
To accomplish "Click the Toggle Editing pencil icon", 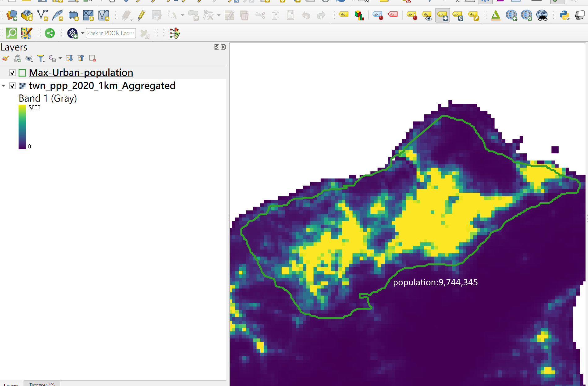I will pos(141,15).
